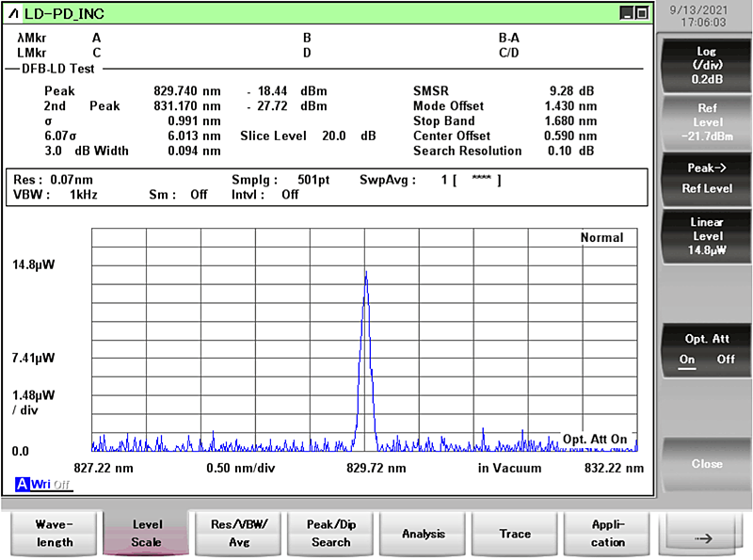Click the Normal indicator on graph
The width and height of the screenshot is (753, 560).
601,237
